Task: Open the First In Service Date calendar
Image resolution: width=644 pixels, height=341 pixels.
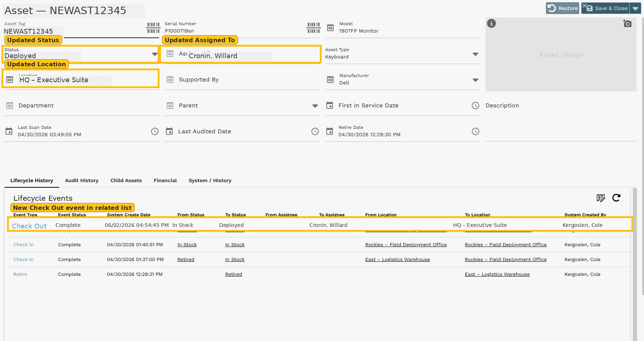Action: (x=329, y=106)
